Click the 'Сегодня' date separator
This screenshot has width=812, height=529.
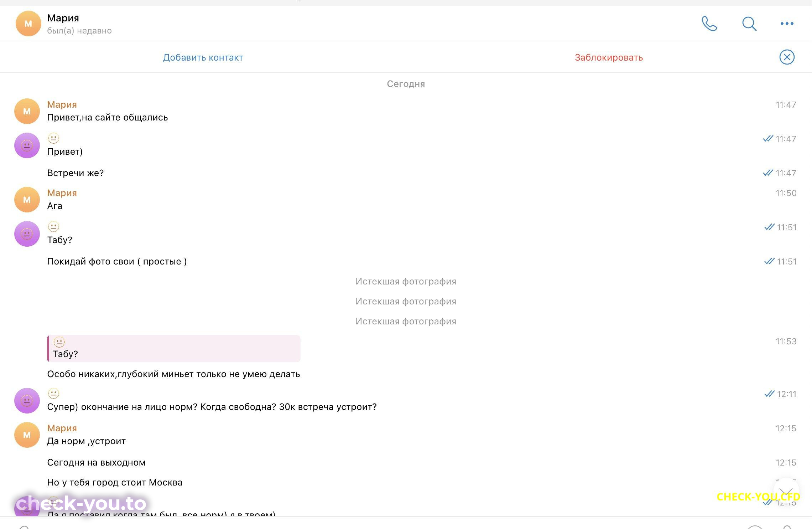tap(406, 84)
